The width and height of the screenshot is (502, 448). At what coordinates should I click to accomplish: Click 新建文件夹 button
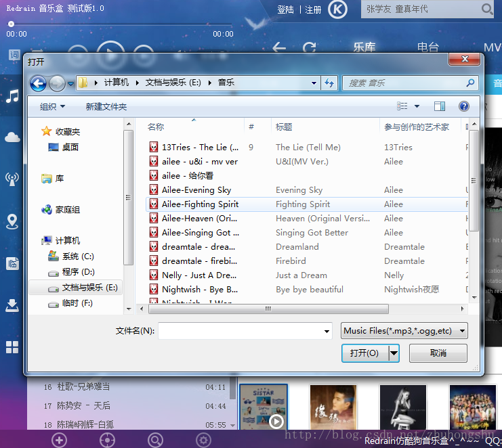pos(106,106)
